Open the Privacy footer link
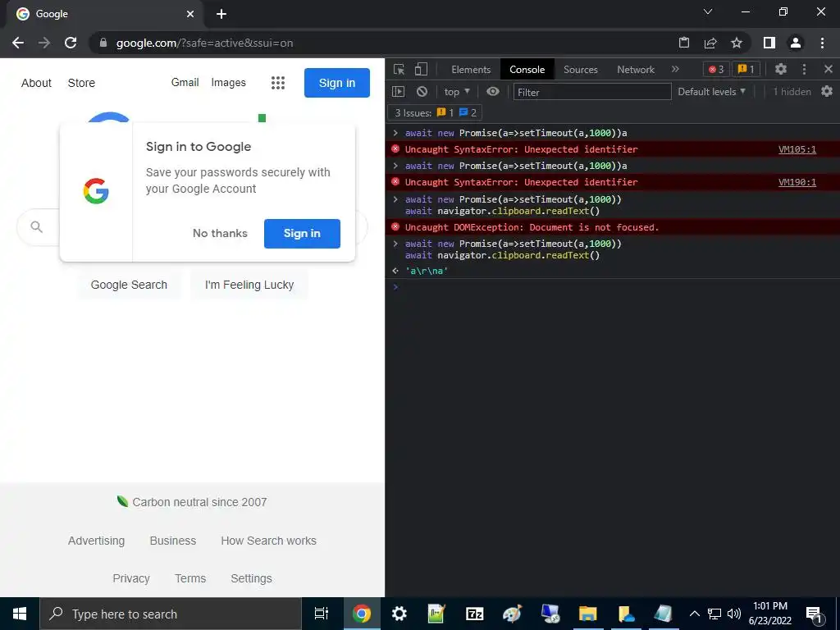This screenshot has height=630, width=840. (x=131, y=578)
